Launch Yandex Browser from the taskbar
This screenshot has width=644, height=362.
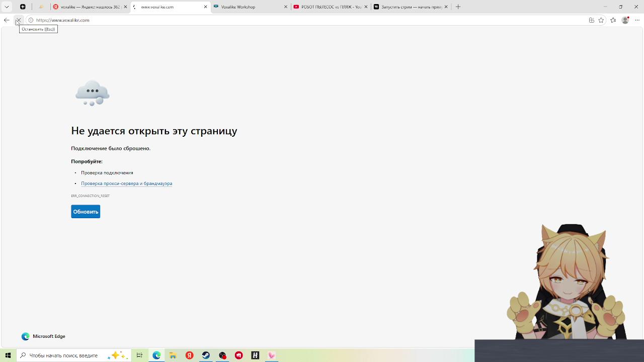[x=189, y=355]
